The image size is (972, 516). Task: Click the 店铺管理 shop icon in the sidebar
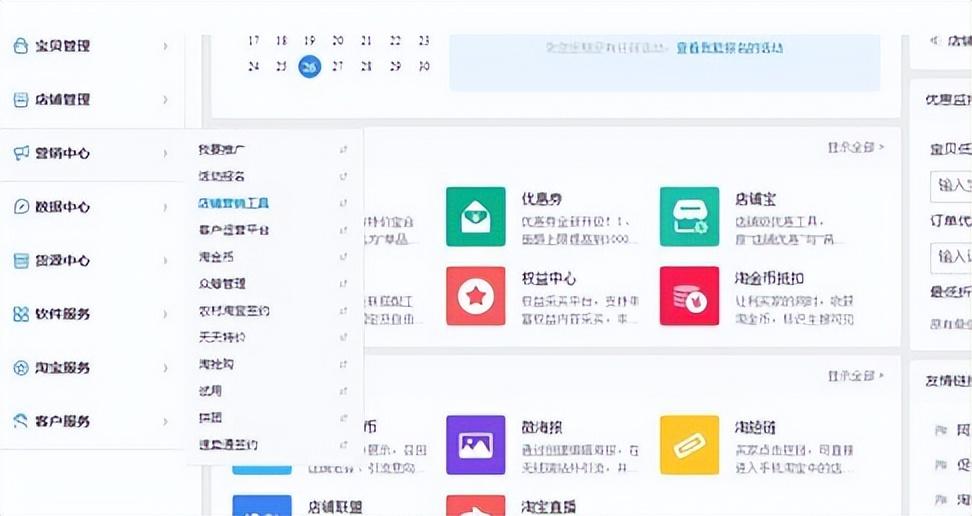(x=21, y=99)
